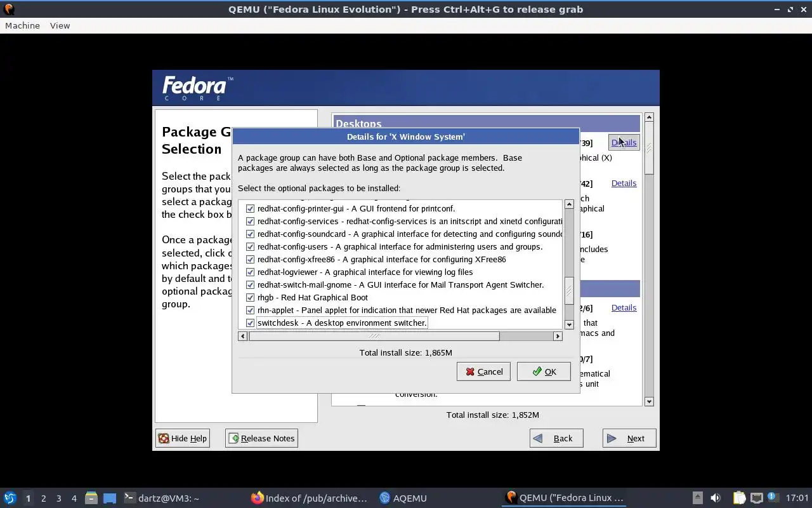Uncheck the redhat-logviewer package
812x508 pixels.
(250, 272)
